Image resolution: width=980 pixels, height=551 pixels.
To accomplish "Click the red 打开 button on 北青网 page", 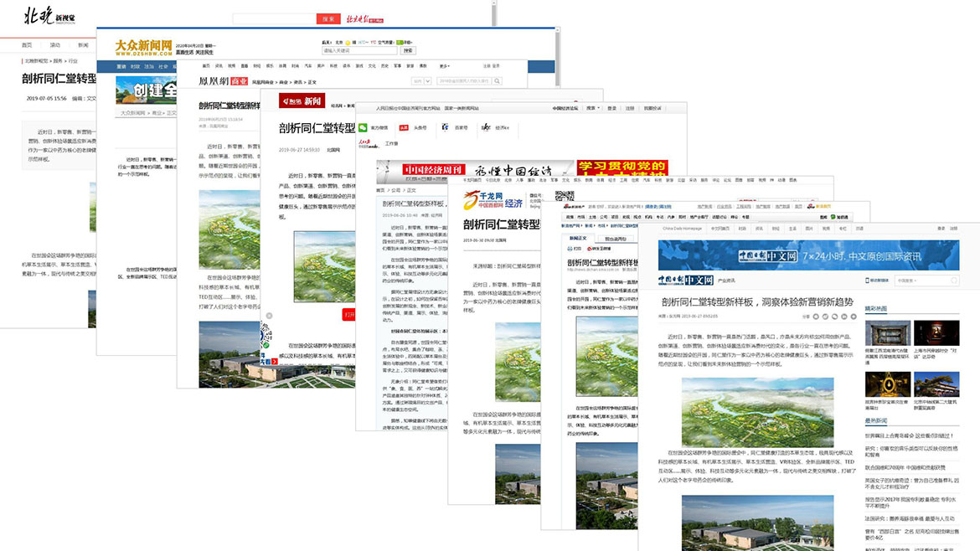I will point(348,315).
